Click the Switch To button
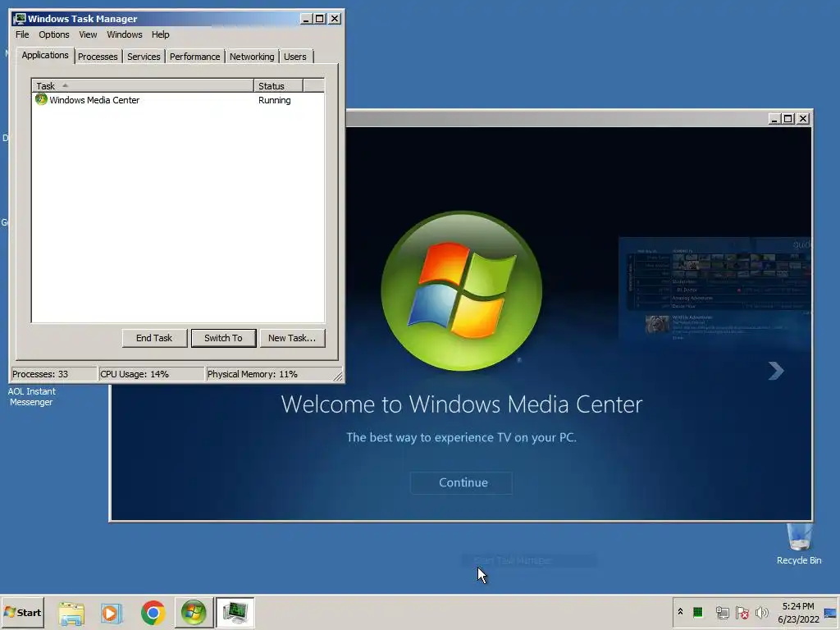This screenshot has height=630, width=840. pos(223,338)
